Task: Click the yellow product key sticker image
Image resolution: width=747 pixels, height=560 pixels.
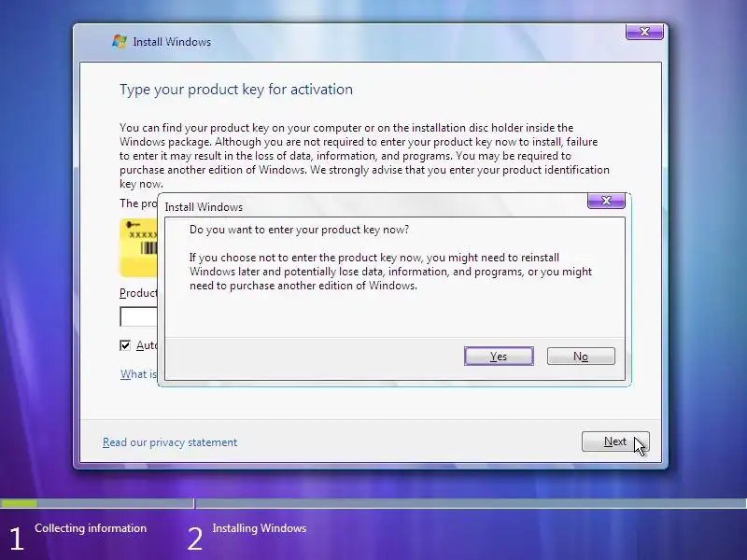Action: pyautogui.click(x=138, y=247)
